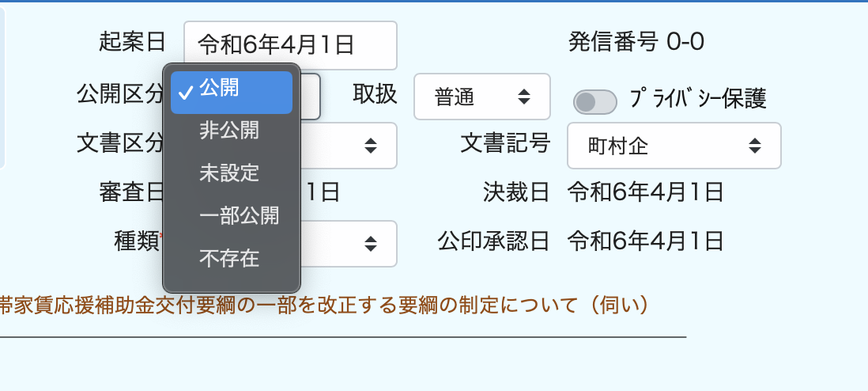Click the checkmark beside 公開

point(187,92)
